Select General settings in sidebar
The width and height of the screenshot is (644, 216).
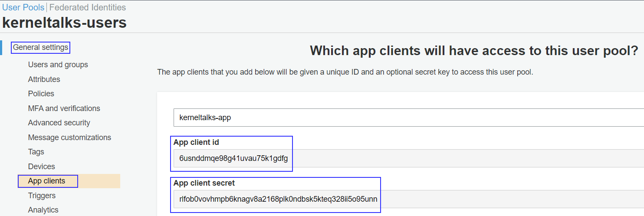40,47
